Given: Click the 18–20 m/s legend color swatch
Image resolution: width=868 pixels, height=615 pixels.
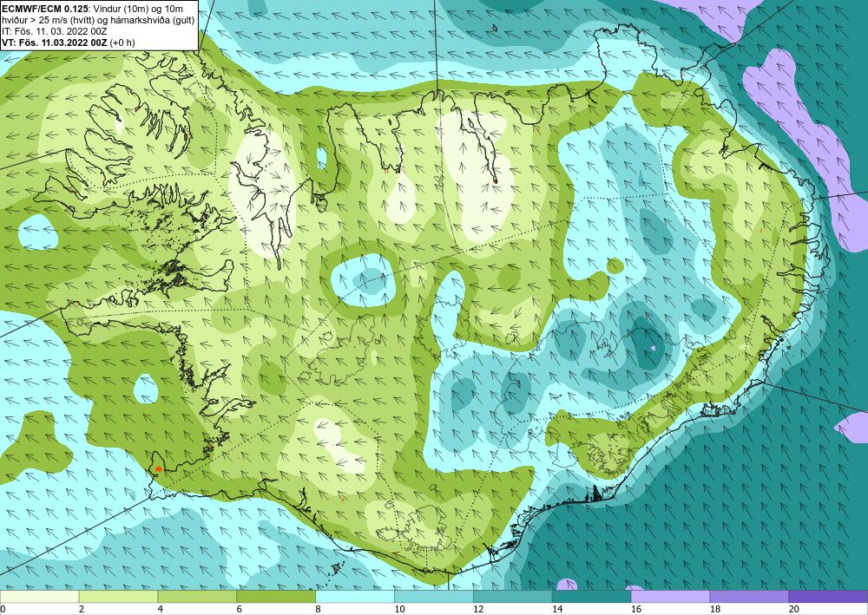Looking at the screenshot, I should (749, 597).
